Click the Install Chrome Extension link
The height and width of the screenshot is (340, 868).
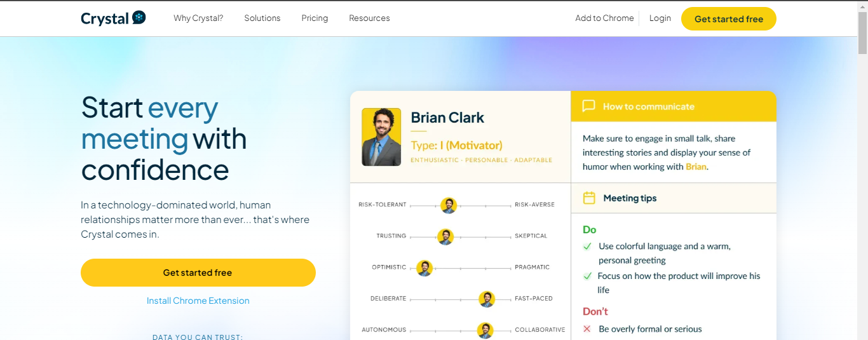click(x=198, y=301)
